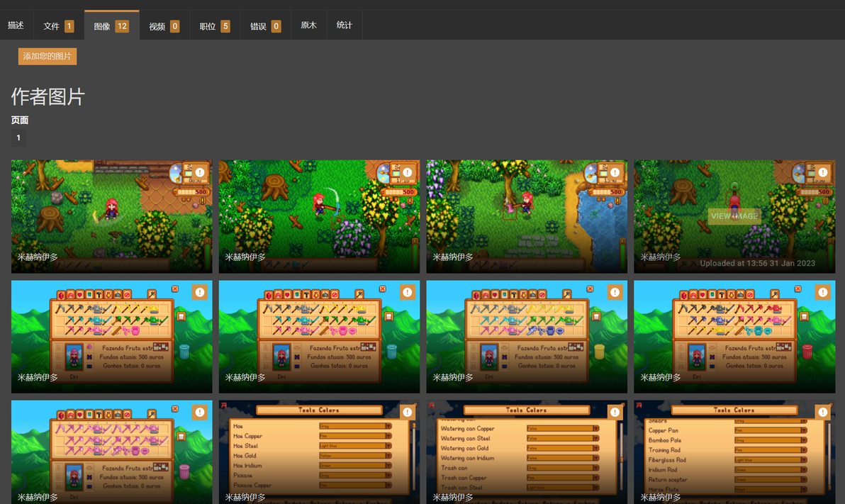This screenshot has height=504, width=845.
Task: Go to the 职位 tab
Action: (215, 26)
